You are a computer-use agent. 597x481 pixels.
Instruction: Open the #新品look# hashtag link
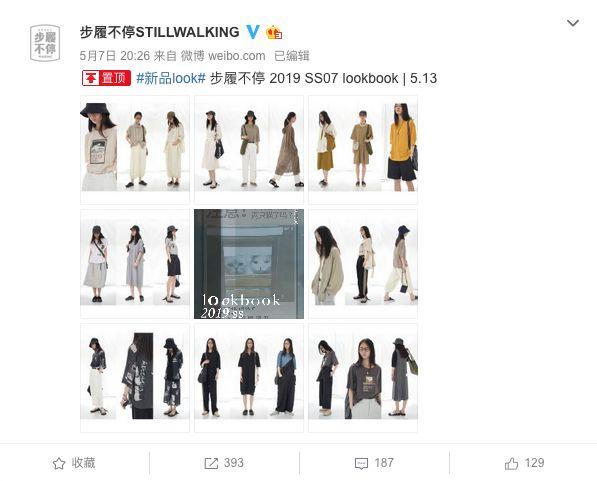[x=171, y=78]
